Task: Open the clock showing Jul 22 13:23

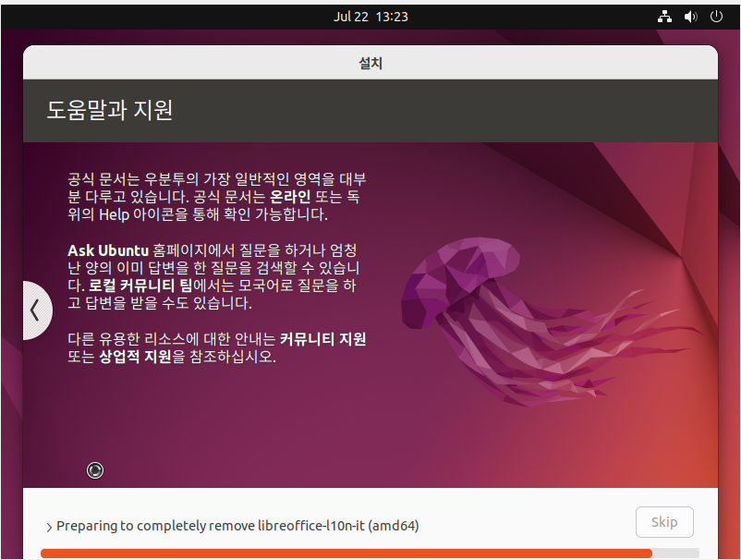Action: pos(370,17)
